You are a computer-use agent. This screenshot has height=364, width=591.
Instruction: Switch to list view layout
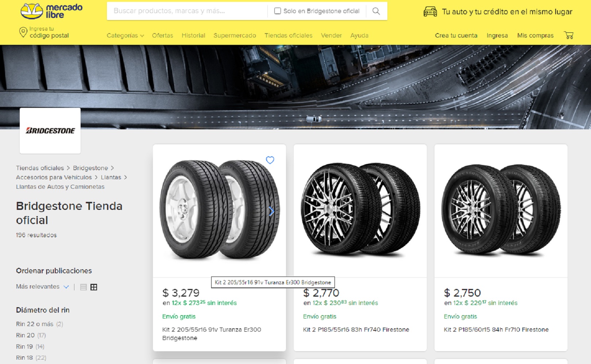pyautogui.click(x=83, y=287)
